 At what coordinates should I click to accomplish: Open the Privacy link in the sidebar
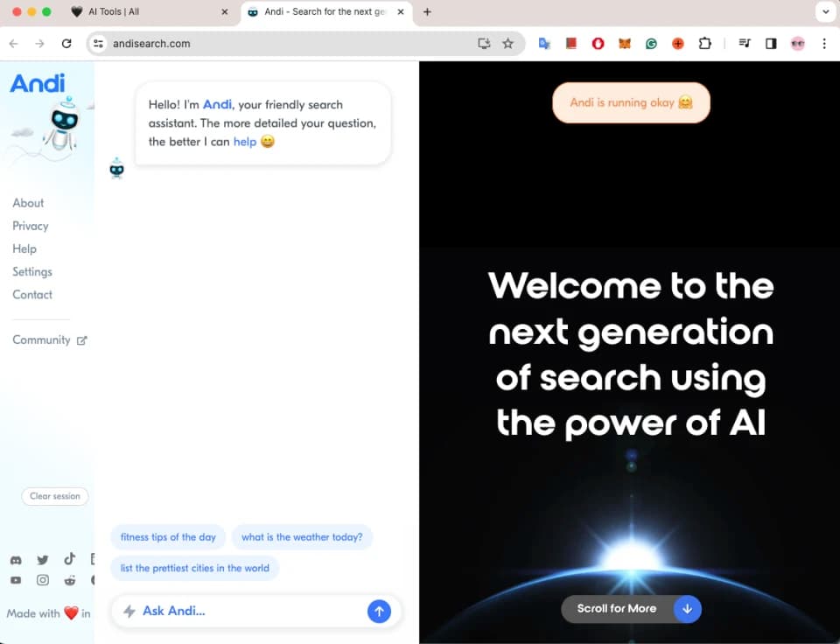pos(31,226)
